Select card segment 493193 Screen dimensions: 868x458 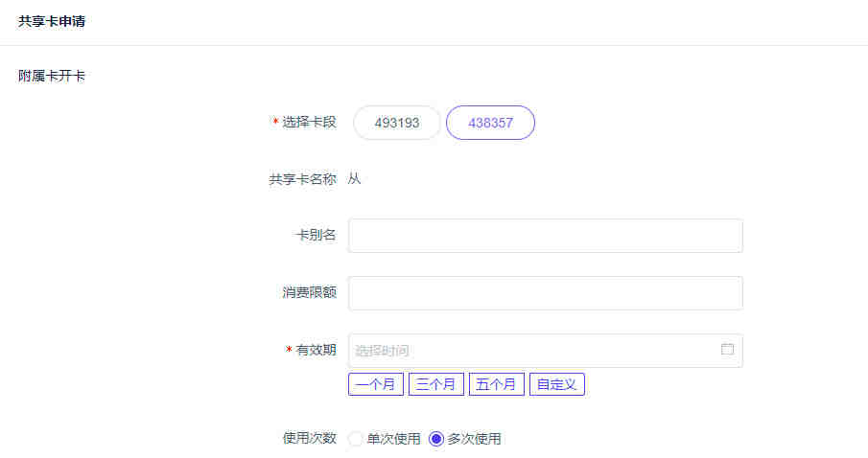tap(396, 123)
